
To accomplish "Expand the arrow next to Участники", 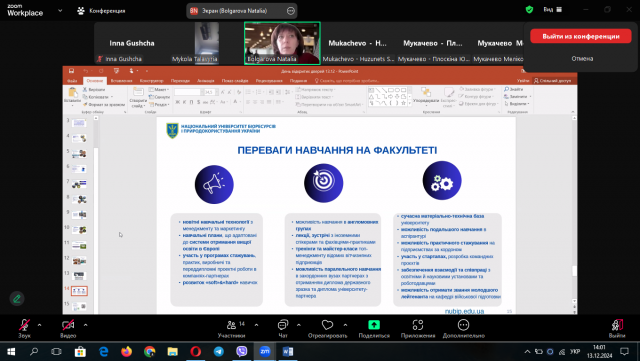I will click(x=256, y=325).
